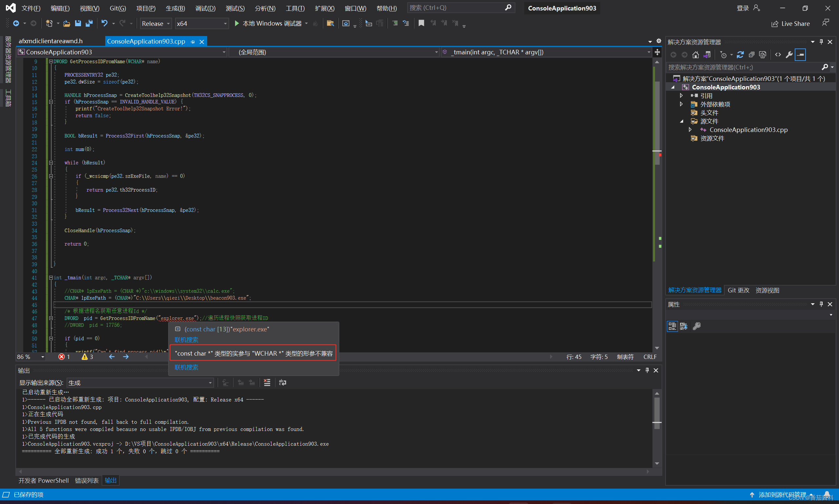Scroll the code editor scrollbar down
839x504 pixels.
657,348
